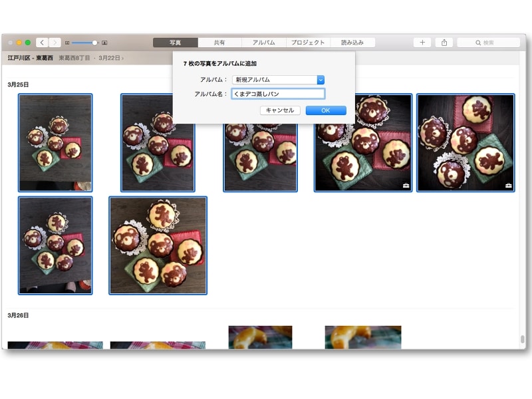Image resolution: width=532 pixels, height=399 pixels.
Task: Select the first photo in the second row
Action: coord(55,245)
